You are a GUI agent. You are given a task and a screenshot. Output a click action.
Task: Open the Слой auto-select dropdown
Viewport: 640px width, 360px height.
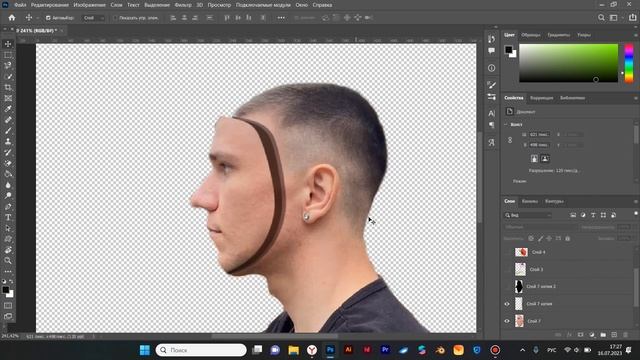[x=93, y=18]
